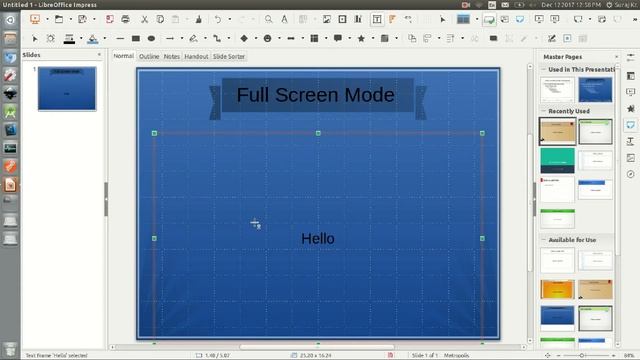Click the 'Full Screen Mode' title text

pyautogui.click(x=316, y=95)
